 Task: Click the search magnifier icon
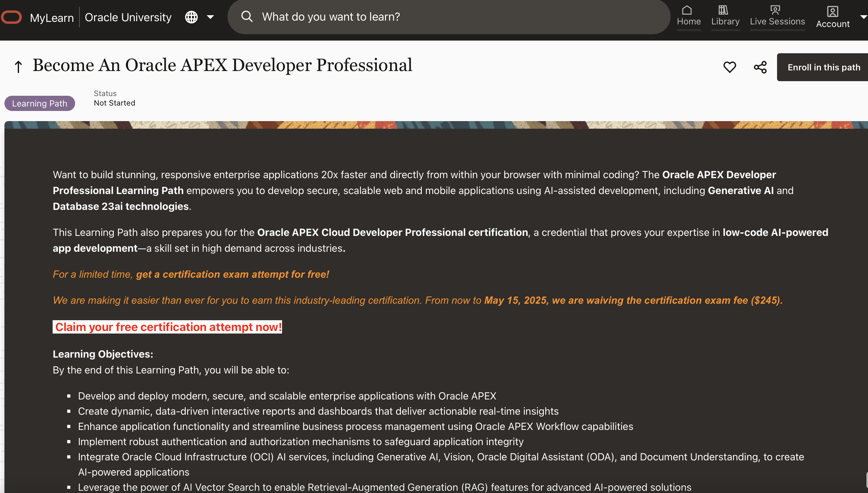pos(247,16)
